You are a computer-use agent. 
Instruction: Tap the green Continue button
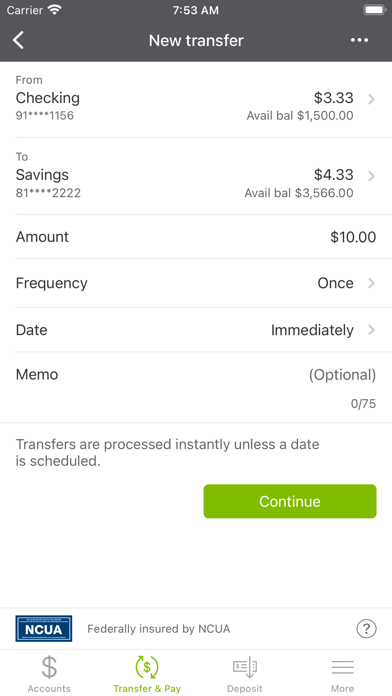290,501
